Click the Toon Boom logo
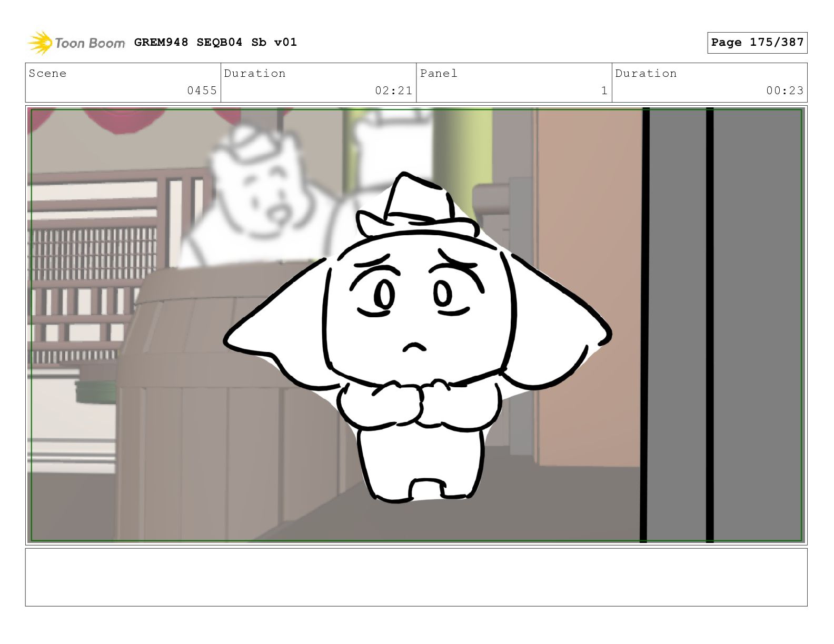 [76, 43]
